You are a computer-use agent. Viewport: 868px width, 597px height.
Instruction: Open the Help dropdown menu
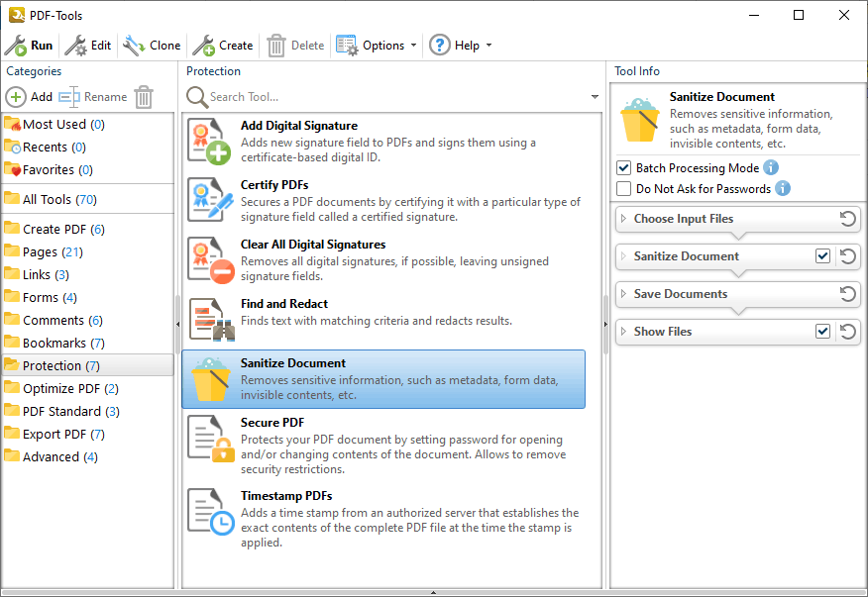(x=461, y=46)
